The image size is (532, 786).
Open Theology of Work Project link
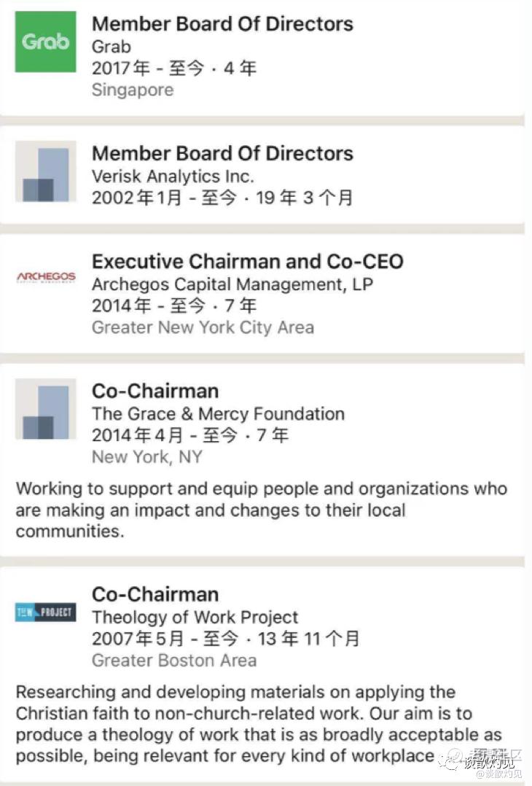coord(195,617)
